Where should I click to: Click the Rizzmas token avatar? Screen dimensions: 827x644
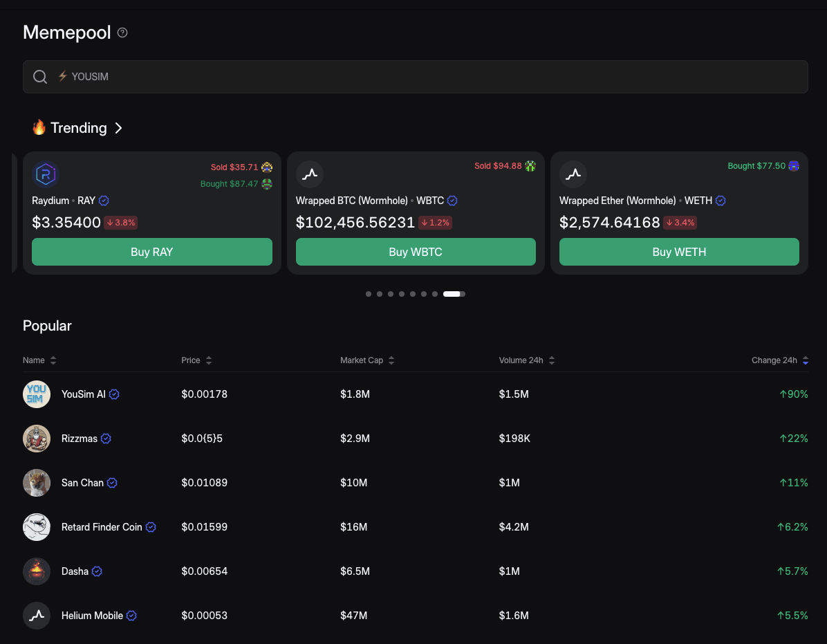(37, 439)
